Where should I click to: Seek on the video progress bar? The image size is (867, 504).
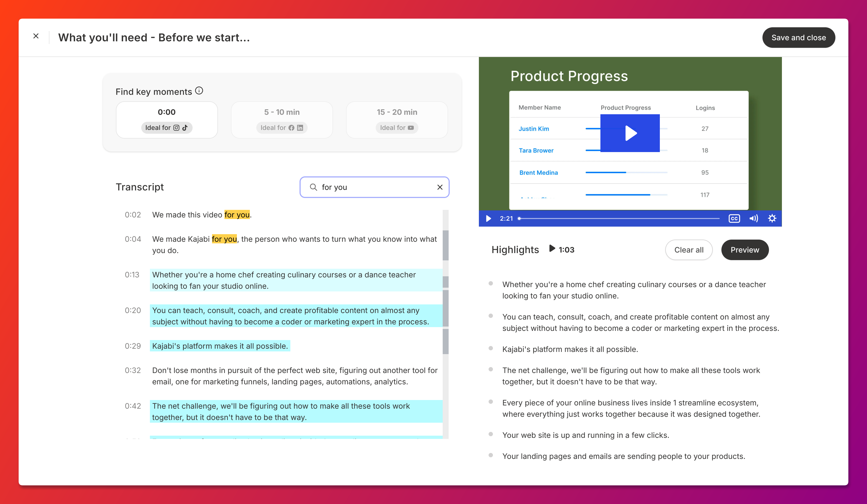619,219
